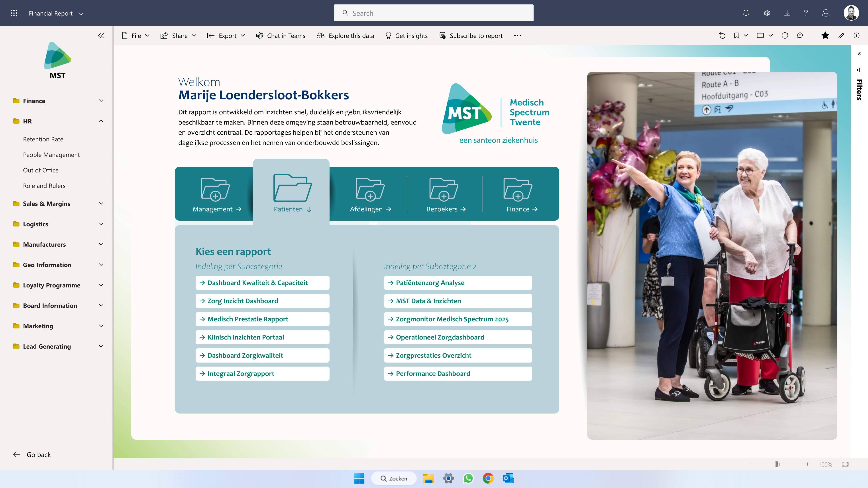Open the comments speech bubble icon
This screenshot has height=488, width=868.
click(800, 36)
